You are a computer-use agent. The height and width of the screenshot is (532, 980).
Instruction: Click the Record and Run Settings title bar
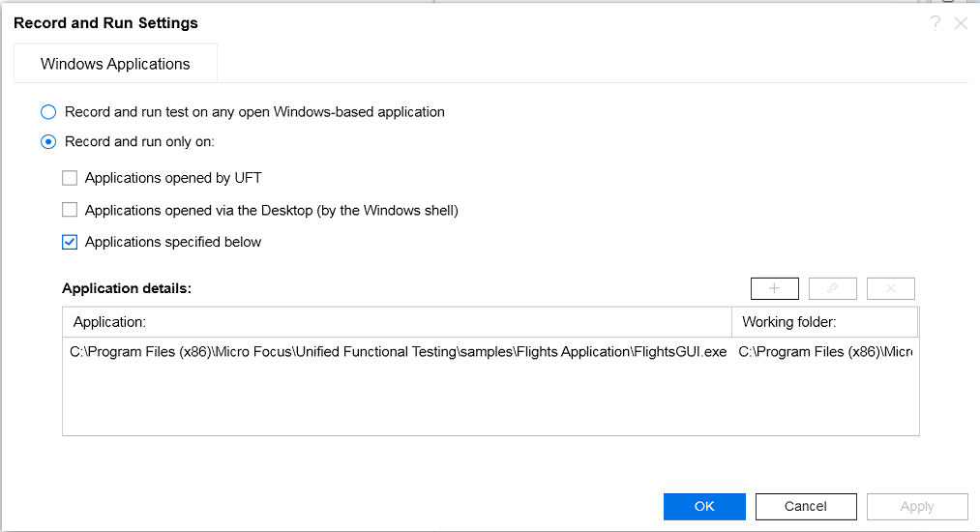(x=387, y=23)
